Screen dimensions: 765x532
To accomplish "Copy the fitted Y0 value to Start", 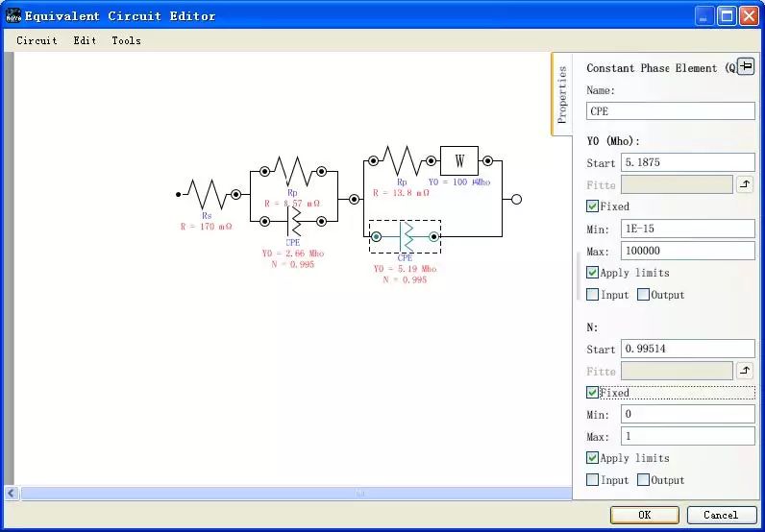I will tap(745, 184).
